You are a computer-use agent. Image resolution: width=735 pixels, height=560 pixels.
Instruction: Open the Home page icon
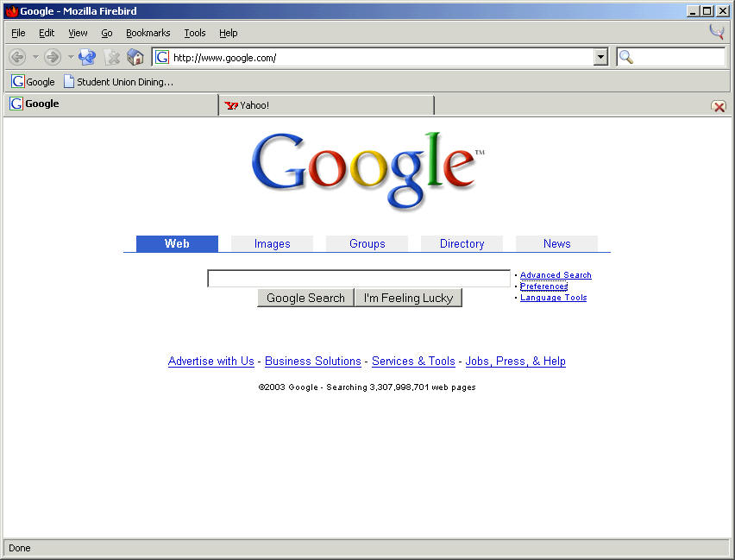[135, 57]
